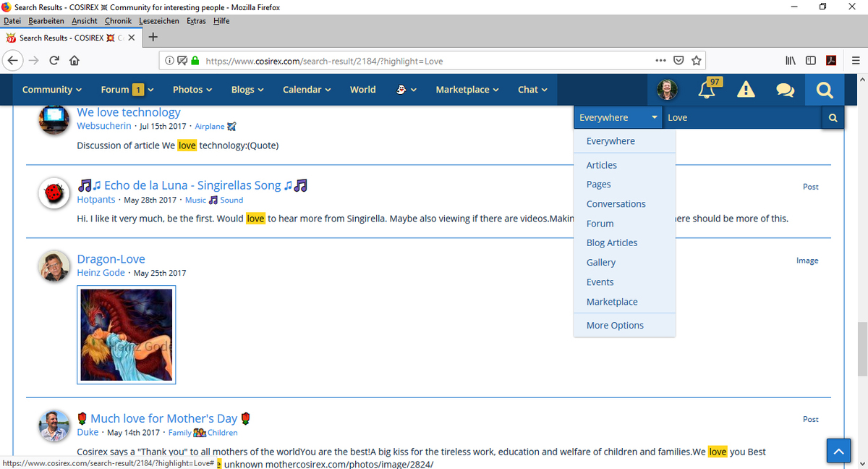868x469 pixels.
Task: Open More Options in search dropdown
Action: coord(624,326)
